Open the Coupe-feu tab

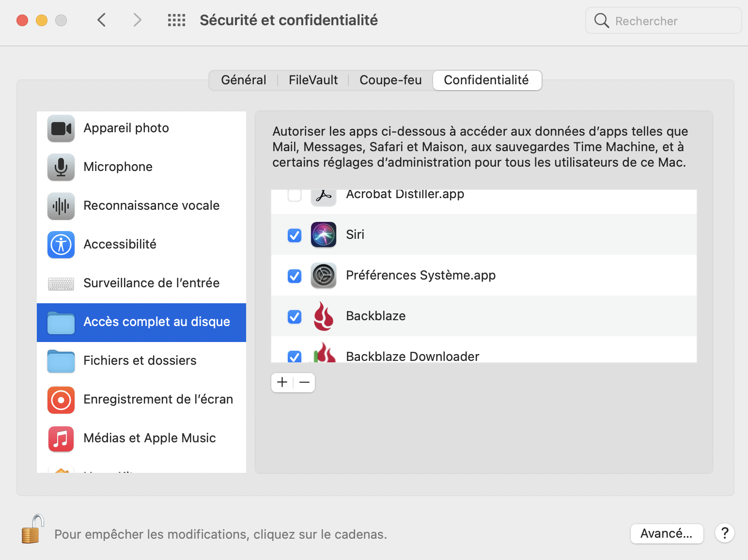pyautogui.click(x=390, y=80)
